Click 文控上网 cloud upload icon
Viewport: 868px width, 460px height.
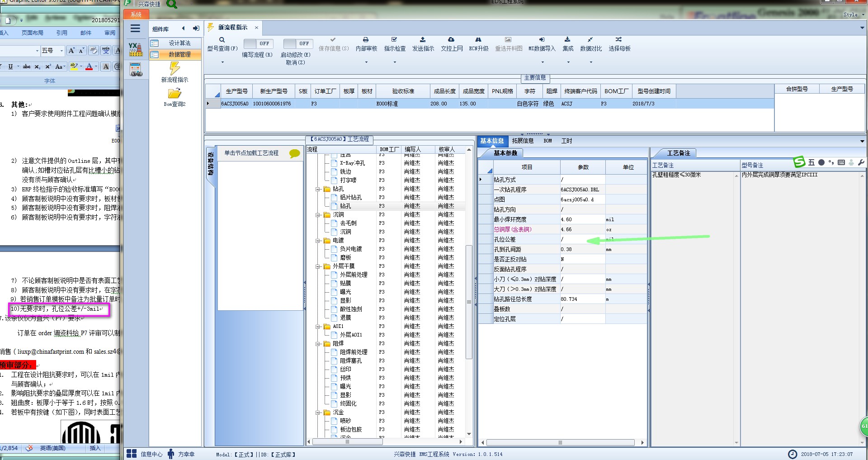coord(451,40)
